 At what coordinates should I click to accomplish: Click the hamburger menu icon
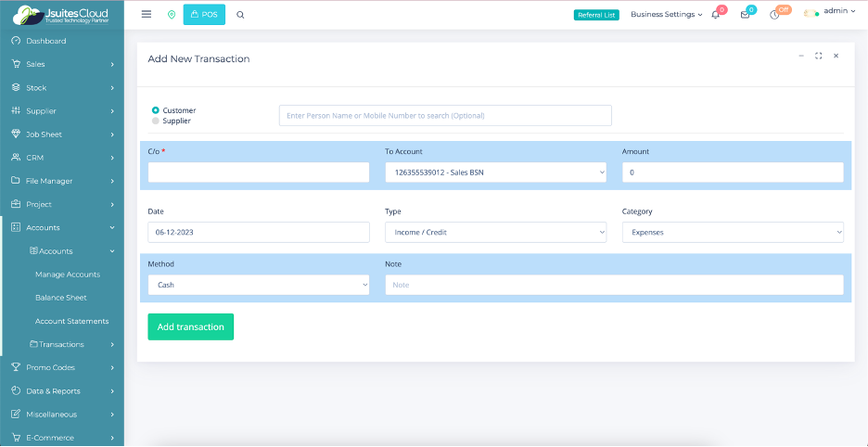[x=147, y=15]
